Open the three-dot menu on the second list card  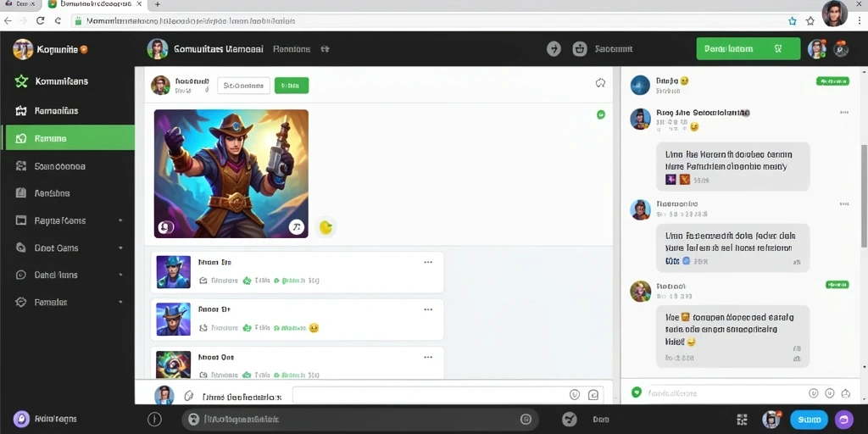[428, 309]
